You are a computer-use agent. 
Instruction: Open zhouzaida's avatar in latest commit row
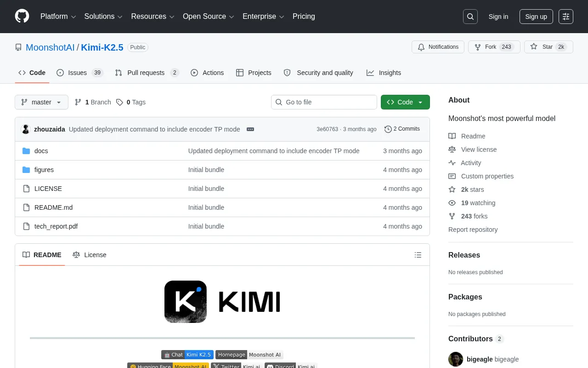click(x=26, y=129)
